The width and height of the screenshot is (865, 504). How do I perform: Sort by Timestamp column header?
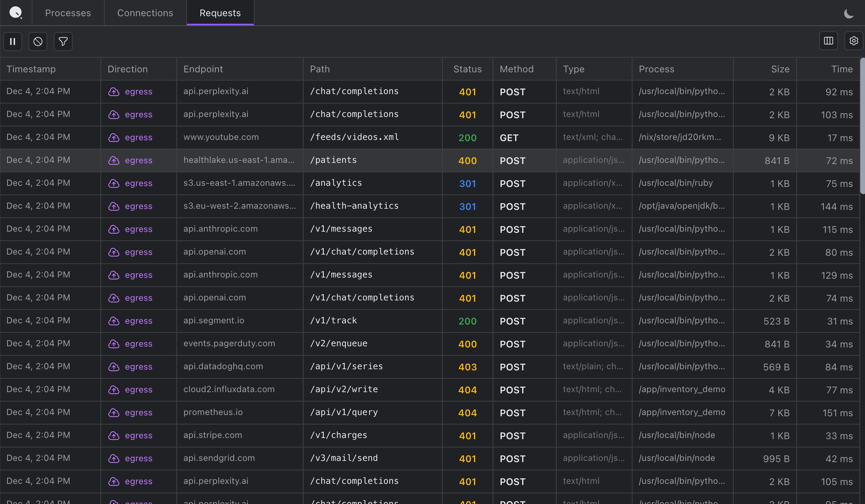pyautogui.click(x=31, y=69)
